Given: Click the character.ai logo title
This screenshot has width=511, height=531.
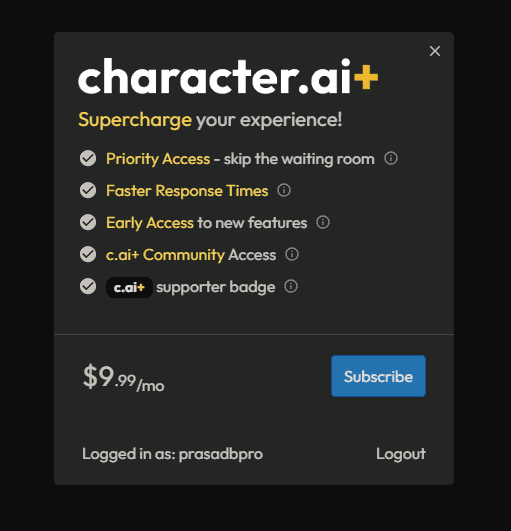Looking at the screenshot, I should pos(228,76).
